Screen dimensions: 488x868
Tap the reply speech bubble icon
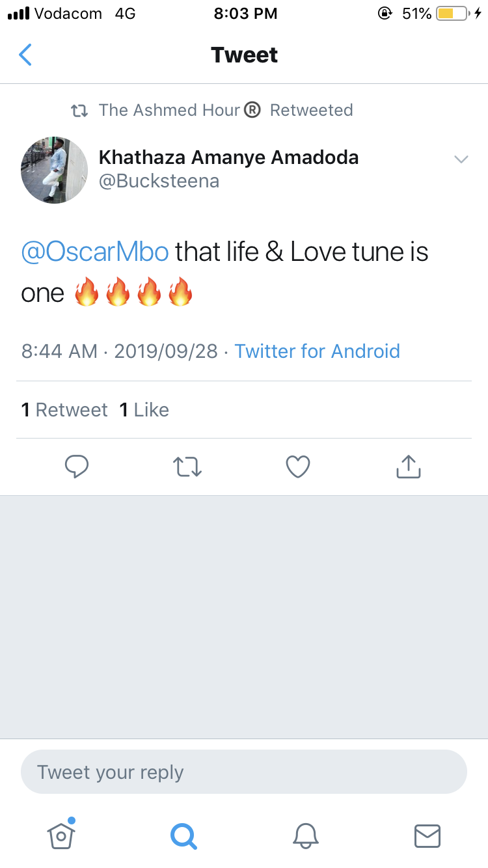77,467
